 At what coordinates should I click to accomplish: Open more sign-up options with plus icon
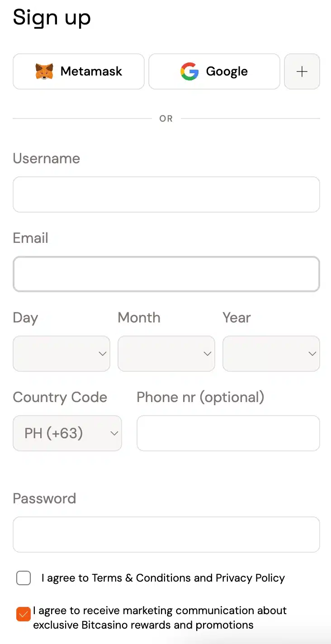302,71
